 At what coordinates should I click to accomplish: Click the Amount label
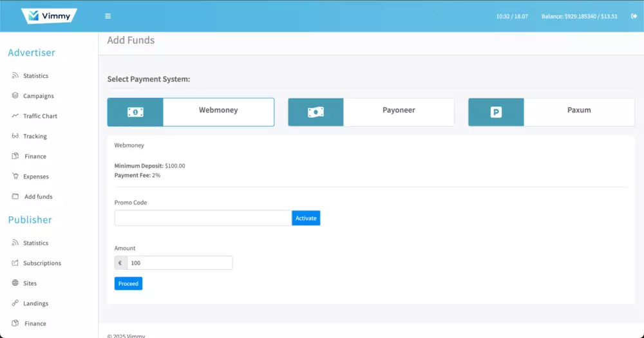coord(125,248)
